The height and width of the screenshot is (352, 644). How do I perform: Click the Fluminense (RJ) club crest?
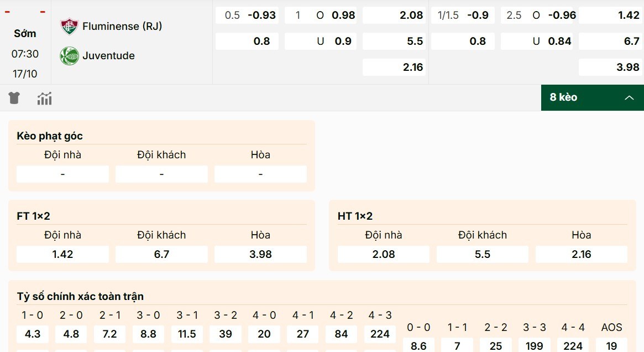pos(69,25)
